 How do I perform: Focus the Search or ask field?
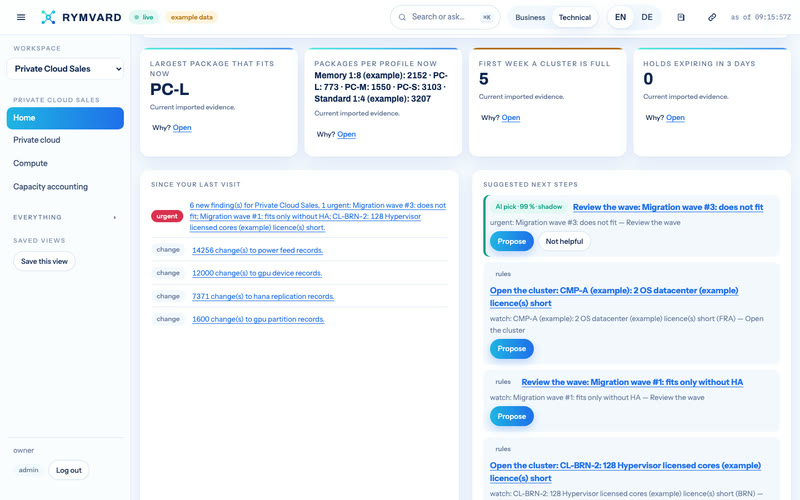(445, 17)
